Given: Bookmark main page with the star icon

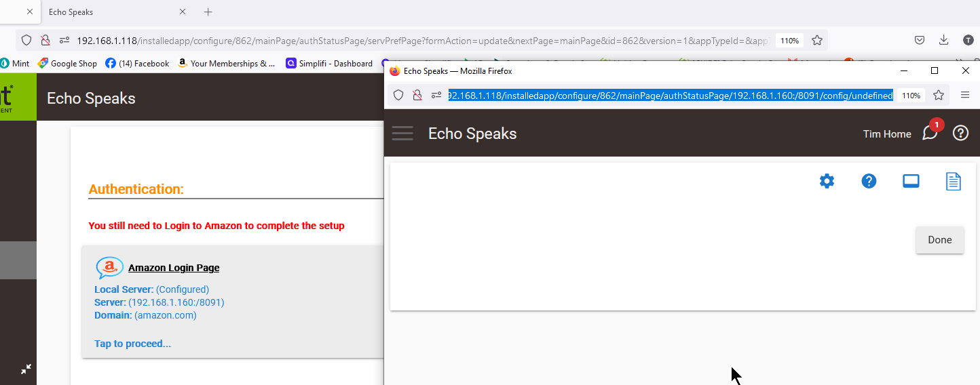Looking at the screenshot, I should (x=817, y=41).
